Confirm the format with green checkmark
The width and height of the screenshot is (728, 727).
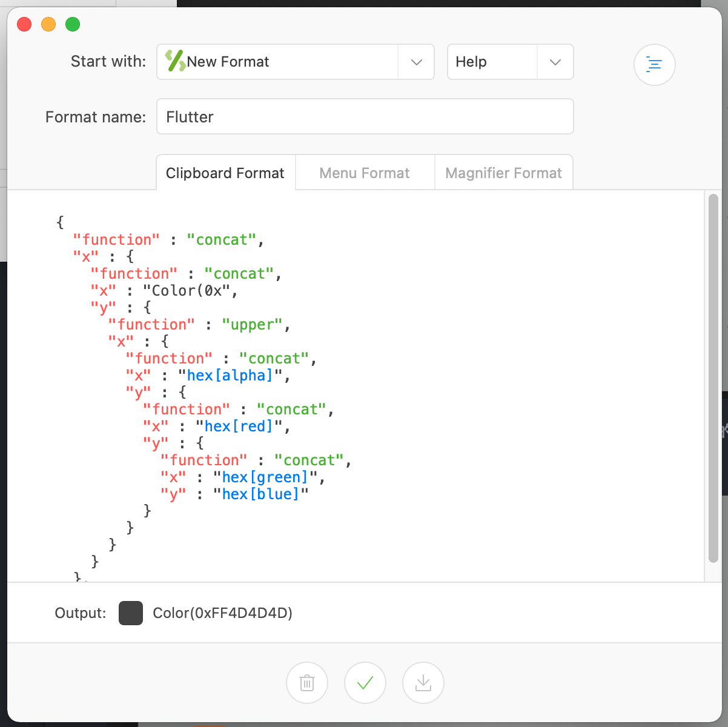[365, 683]
